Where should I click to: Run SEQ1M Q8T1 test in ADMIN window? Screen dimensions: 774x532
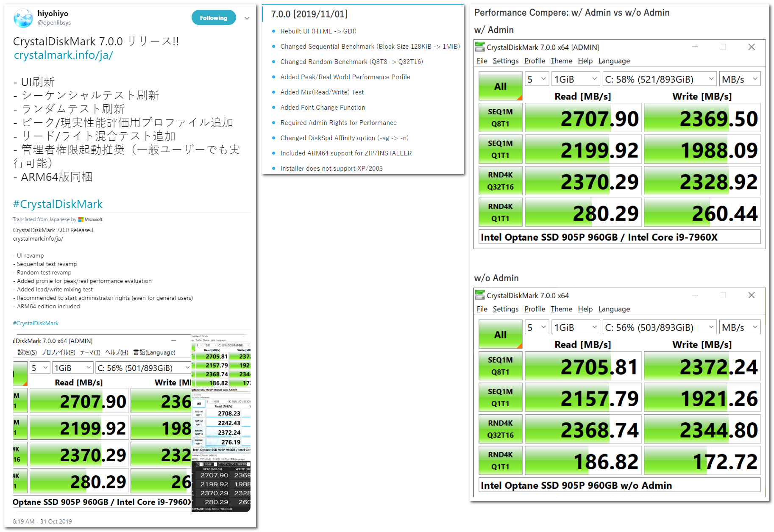coord(501,118)
